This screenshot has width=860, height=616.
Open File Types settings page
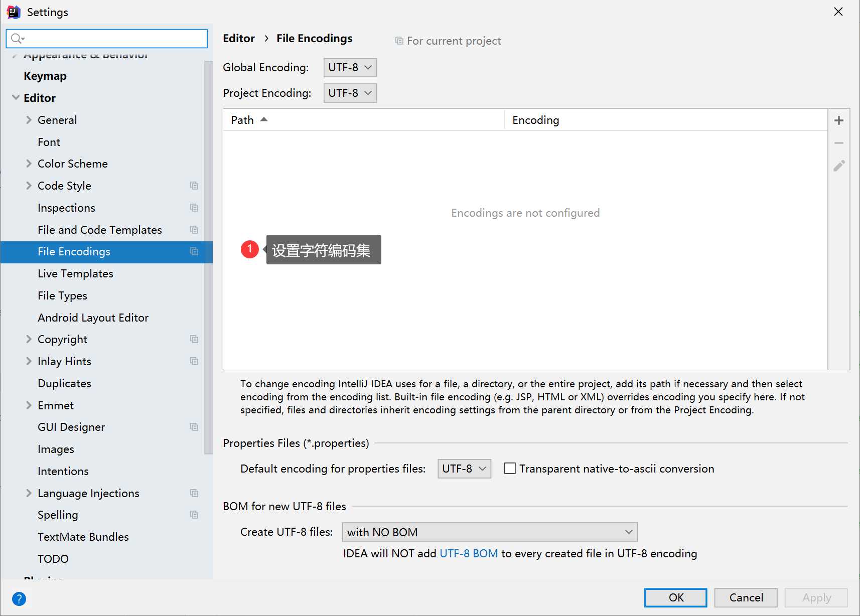62,295
